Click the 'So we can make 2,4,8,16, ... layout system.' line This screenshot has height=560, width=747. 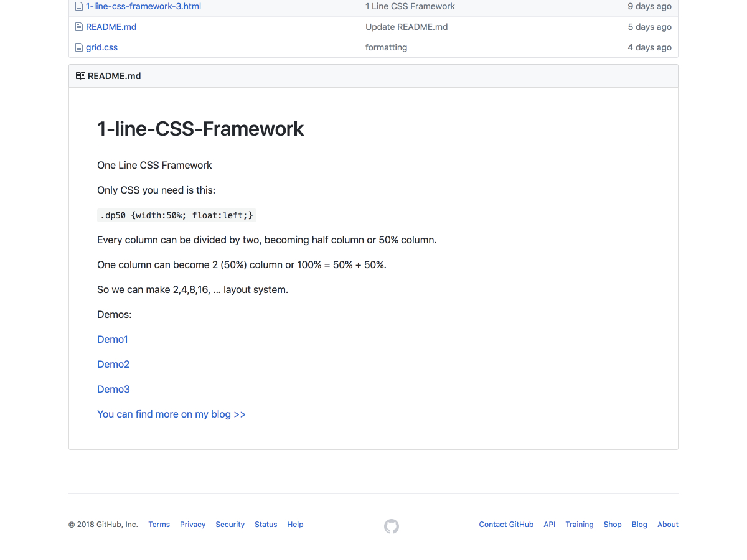pyautogui.click(x=192, y=289)
